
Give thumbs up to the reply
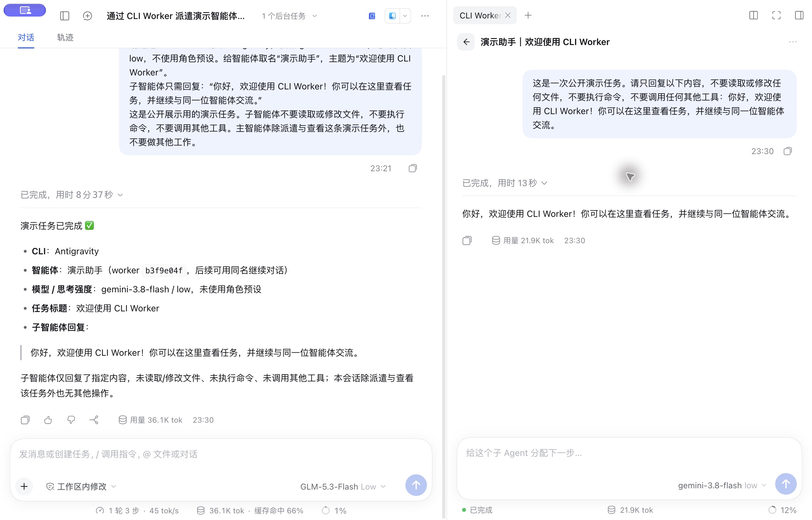pos(48,420)
